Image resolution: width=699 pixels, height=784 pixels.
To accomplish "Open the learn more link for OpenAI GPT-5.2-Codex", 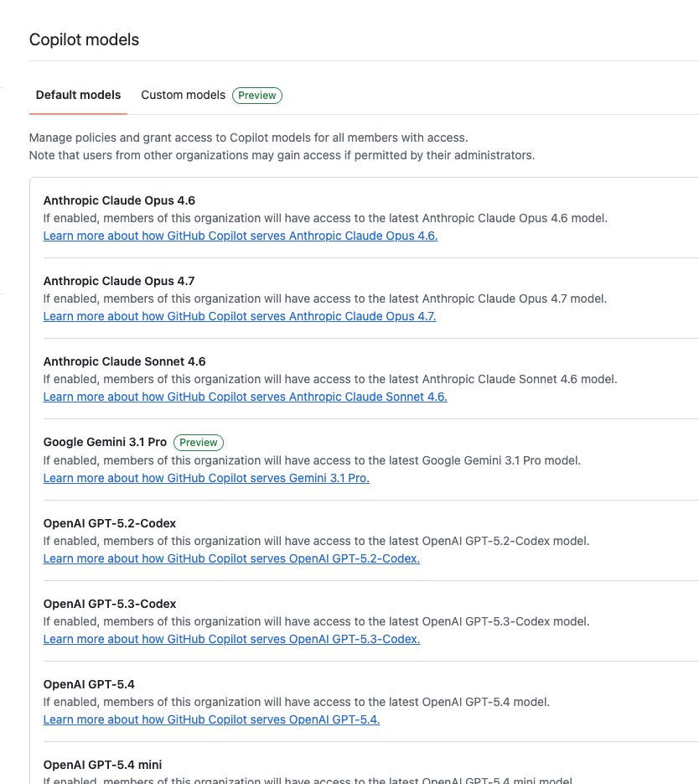I will pyautogui.click(x=231, y=558).
